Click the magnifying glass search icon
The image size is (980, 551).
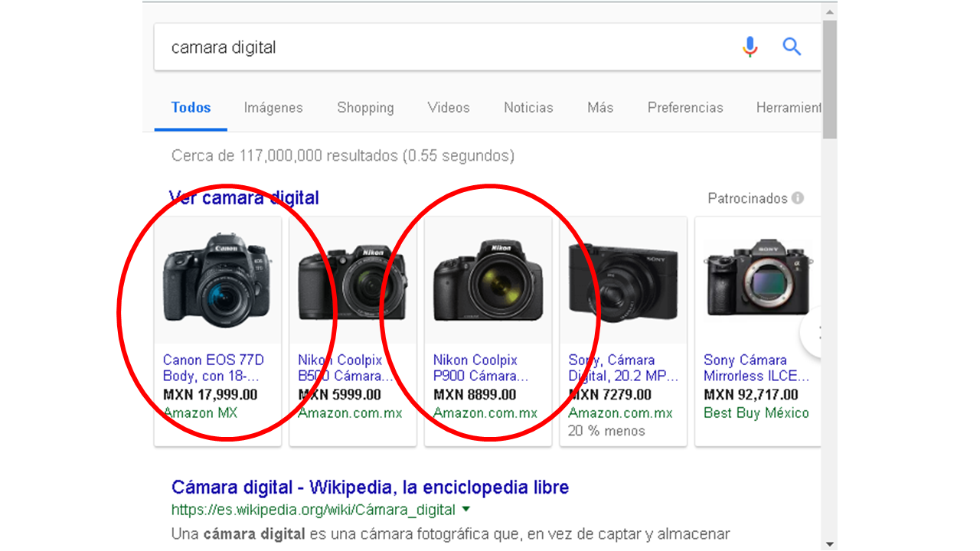coord(792,47)
